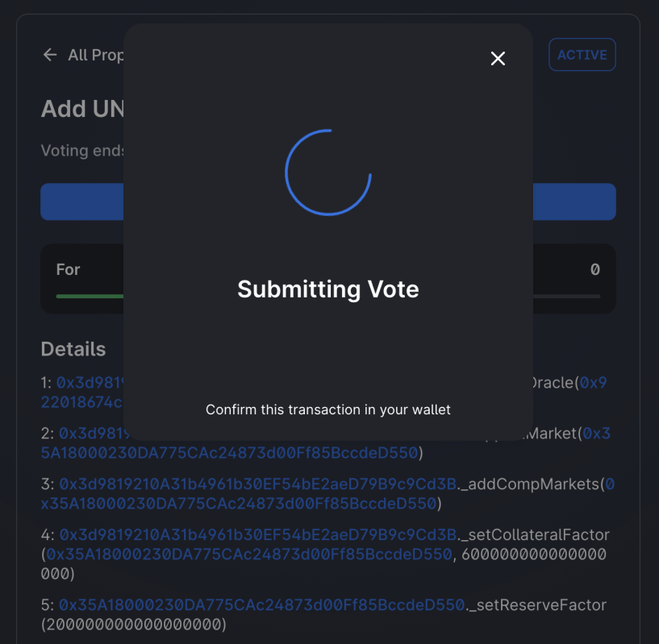
Task: Open the _setCollateralFactor target contract address
Action: [258, 534]
